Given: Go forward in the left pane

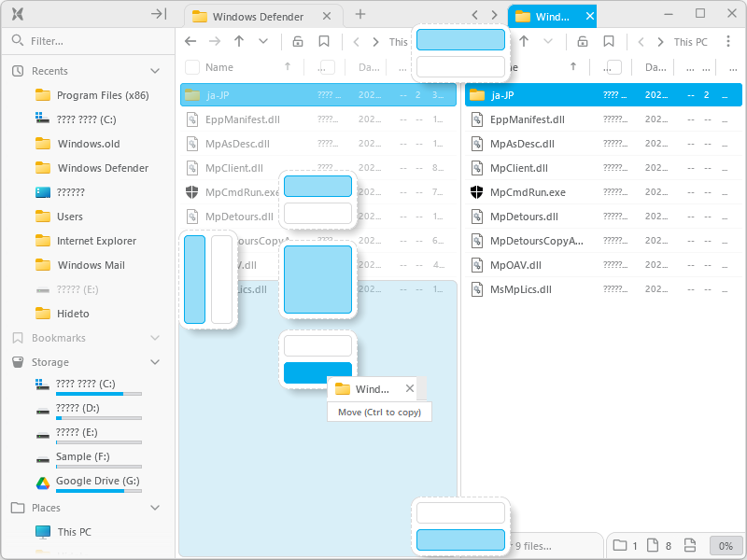Looking at the screenshot, I should click(x=215, y=41).
